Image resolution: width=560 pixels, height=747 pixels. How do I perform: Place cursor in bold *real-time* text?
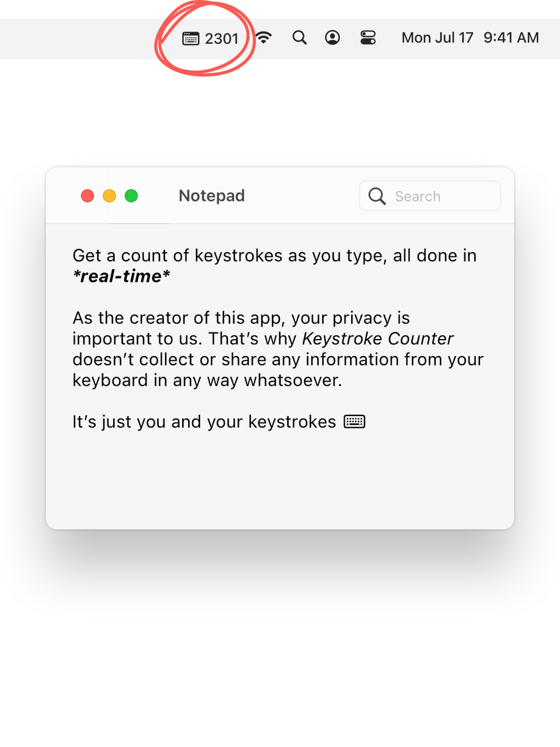121,276
